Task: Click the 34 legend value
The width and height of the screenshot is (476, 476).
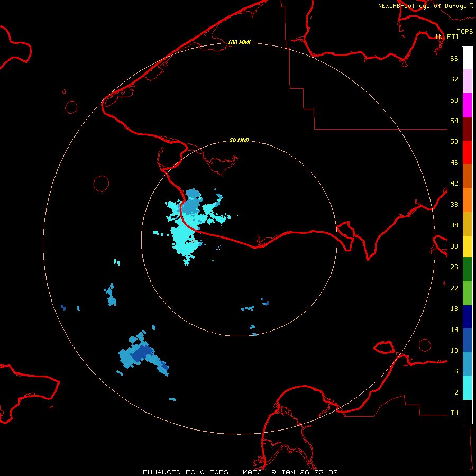Action: (454, 225)
